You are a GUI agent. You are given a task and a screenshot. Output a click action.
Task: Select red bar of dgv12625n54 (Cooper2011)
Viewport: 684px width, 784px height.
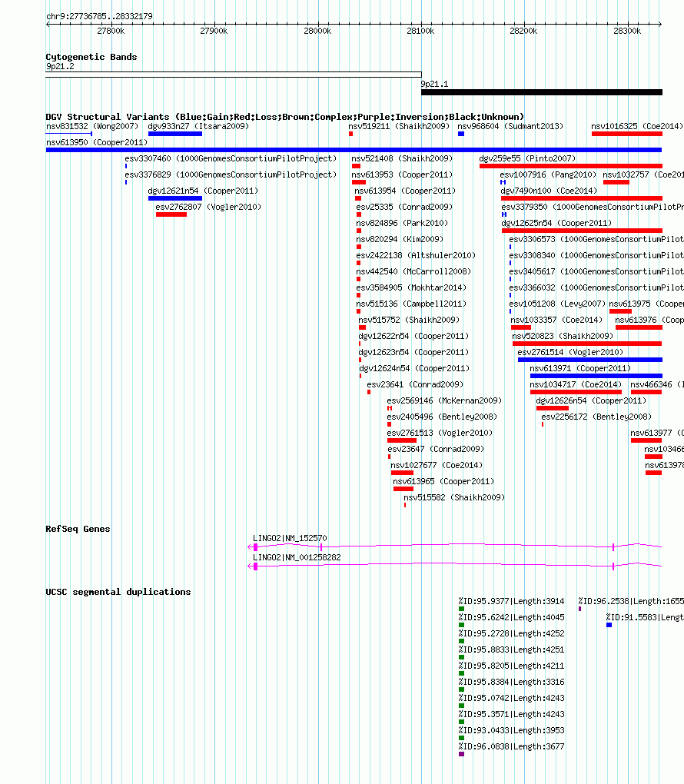[x=582, y=231]
